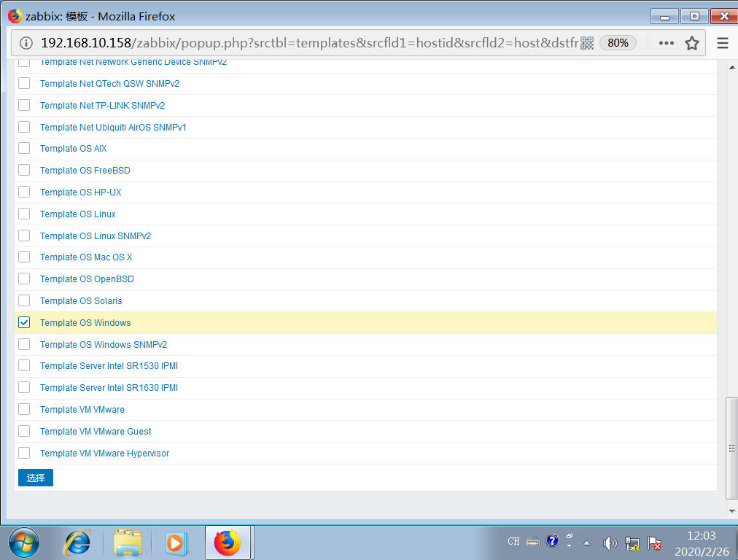738x560 pixels.
Task: Click the blue 选择 select button
Action: [x=36, y=478]
